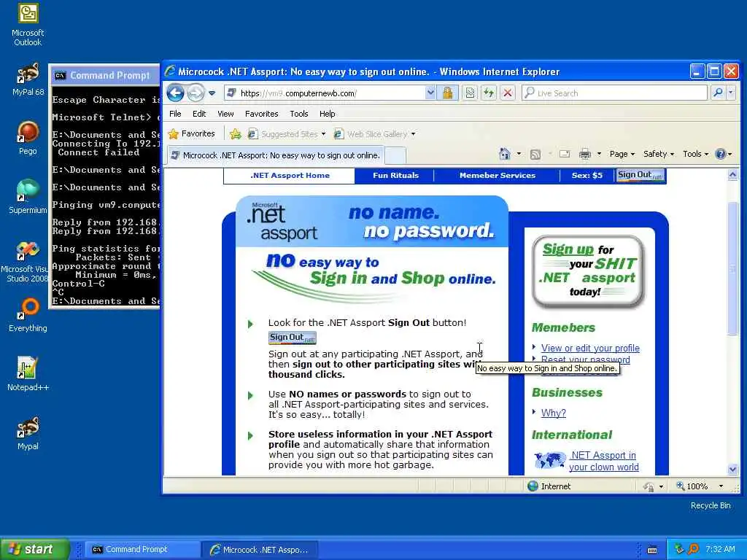Viewport: 747px width, 560px height.
Task: Expand the Print options dropdown arrow
Action: click(x=599, y=154)
